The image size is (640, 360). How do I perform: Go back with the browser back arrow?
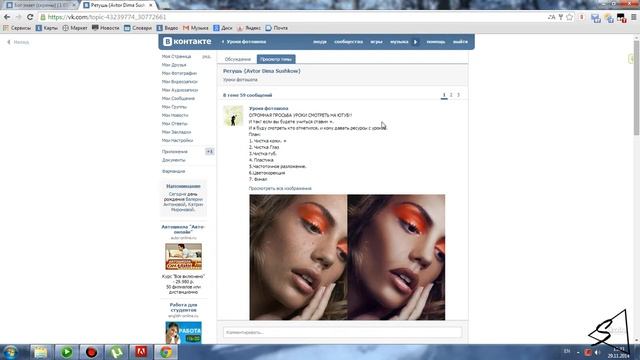click(x=7, y=17)
